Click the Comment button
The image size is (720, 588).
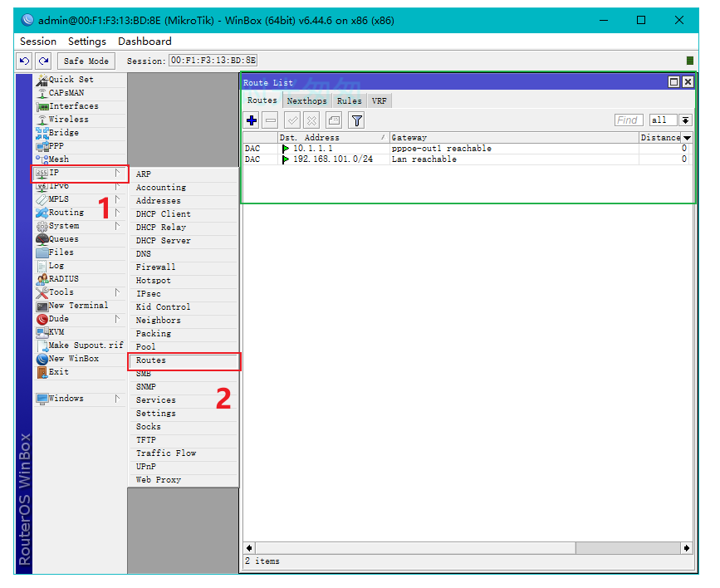[334, 120]
